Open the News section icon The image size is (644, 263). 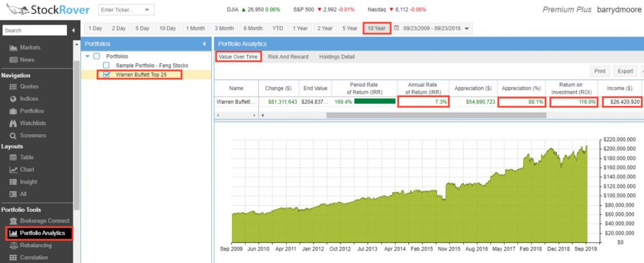(13, 60)
